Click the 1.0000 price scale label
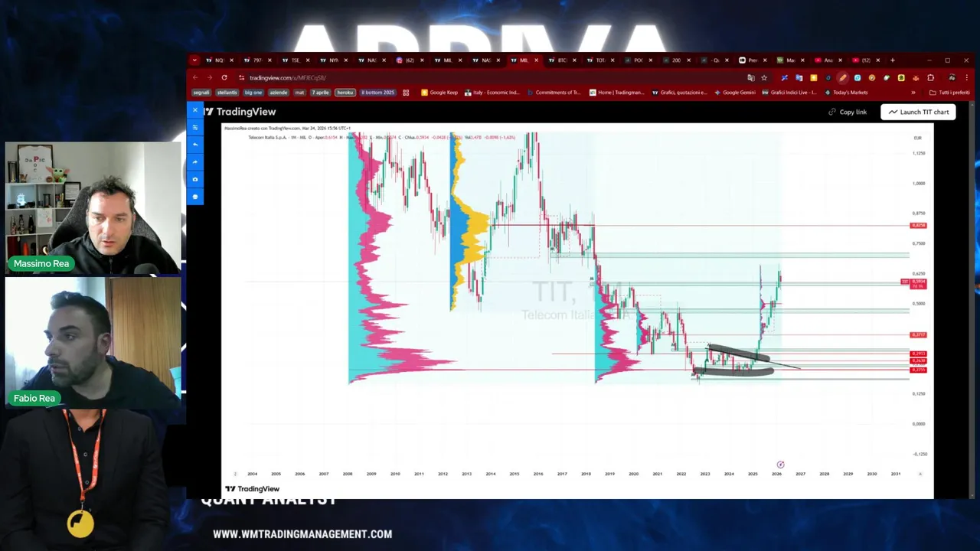Screen dimensions: 980x551 click(919, 184)
